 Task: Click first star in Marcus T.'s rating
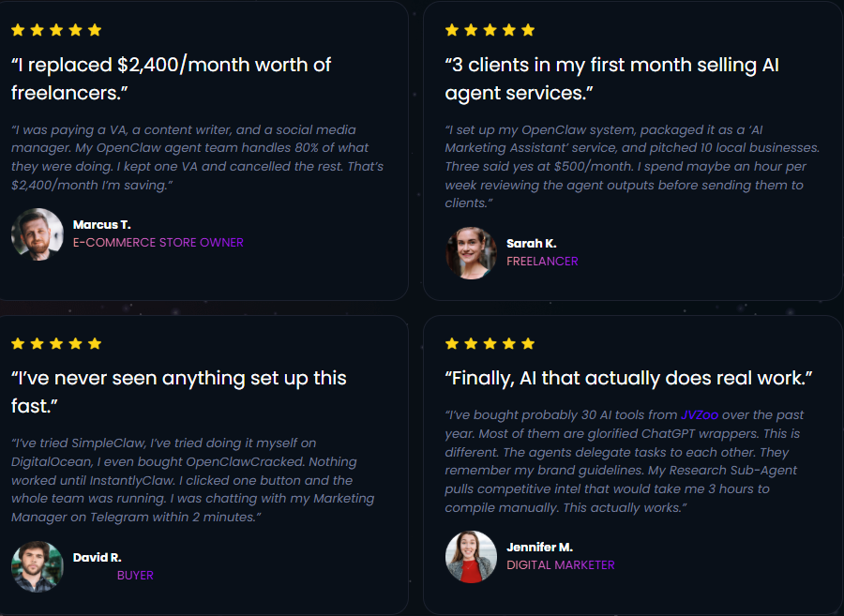coord(18,30)
